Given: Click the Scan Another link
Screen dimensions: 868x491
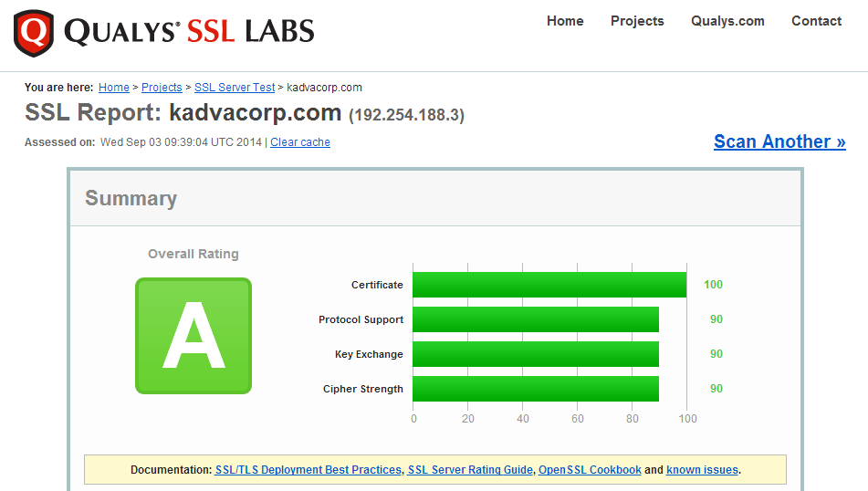Looking at the screenshot, I should pos(779,141).
